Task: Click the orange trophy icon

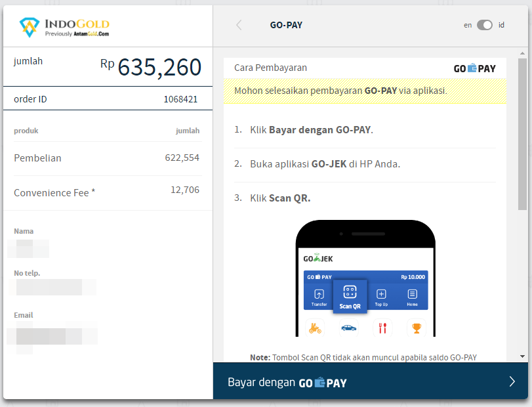Action: [x=417, y=328]
